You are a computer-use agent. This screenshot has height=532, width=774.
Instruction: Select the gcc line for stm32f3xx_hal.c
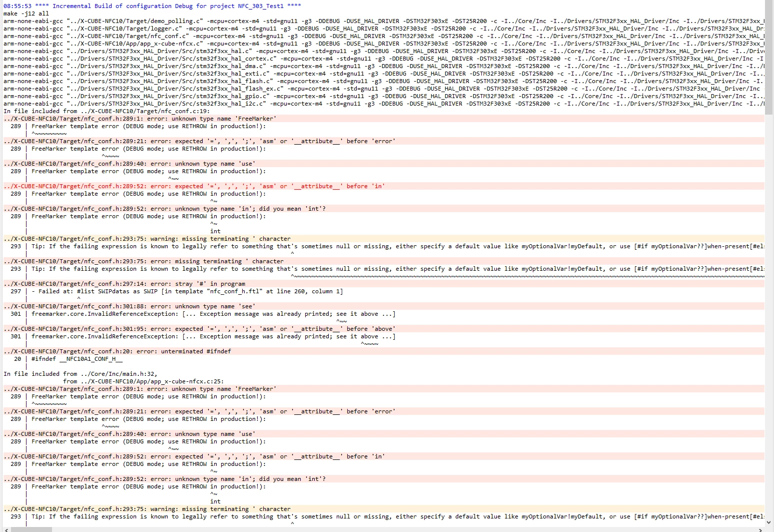click(x=384, y=51)
